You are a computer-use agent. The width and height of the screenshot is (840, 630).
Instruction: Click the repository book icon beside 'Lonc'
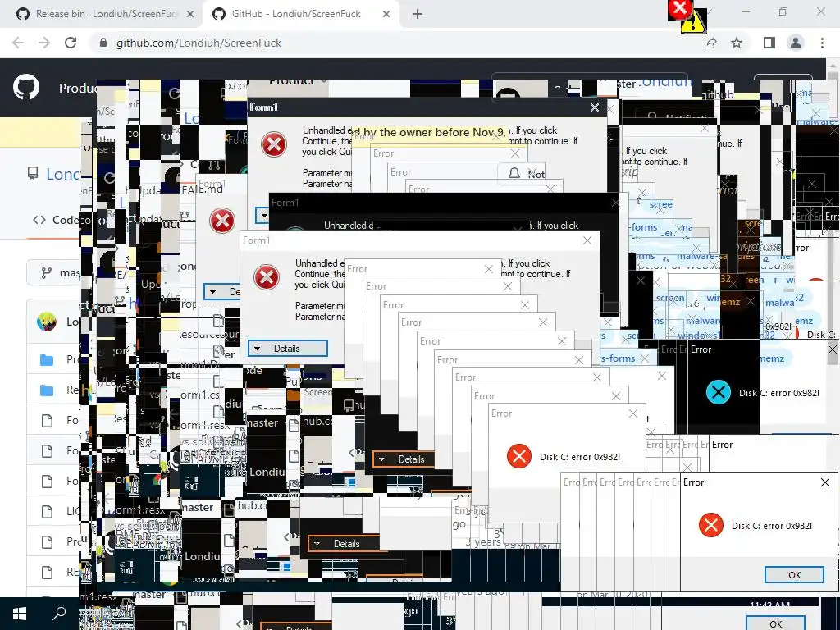coord(33,173)
